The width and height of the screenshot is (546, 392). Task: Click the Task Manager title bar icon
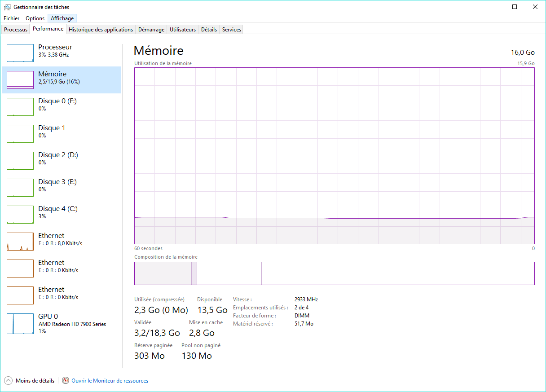(8, 7)
